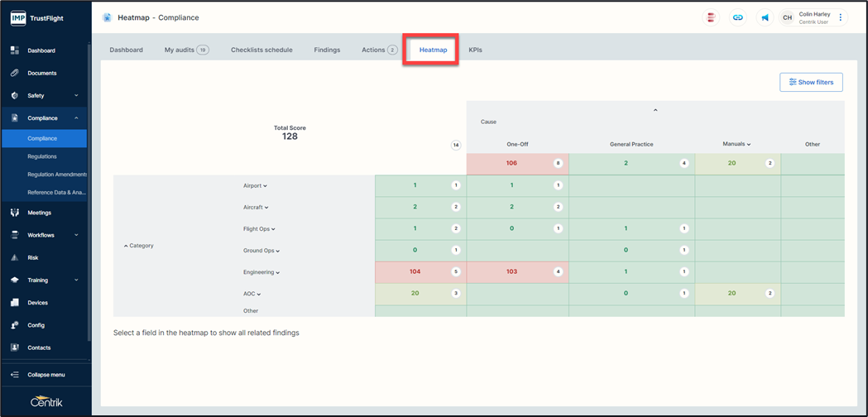
Task: Expand the Safety sidebar section
Action: [76, 96]
